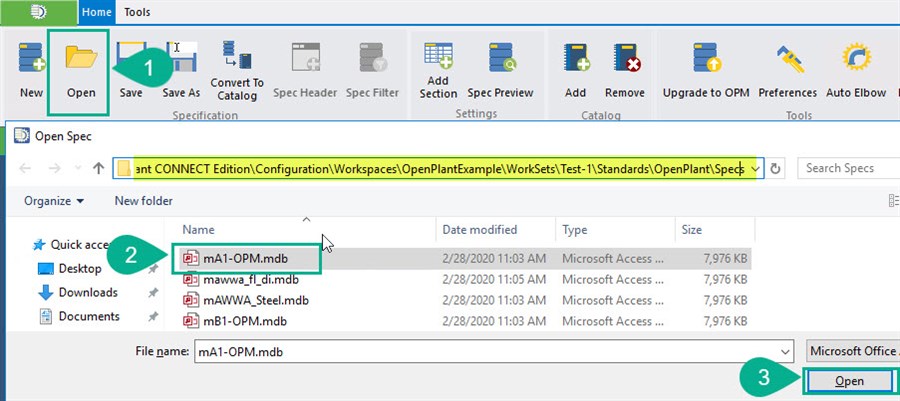
Task: Go forward in Open Spec dialog
Action: [x=56, y=169]
